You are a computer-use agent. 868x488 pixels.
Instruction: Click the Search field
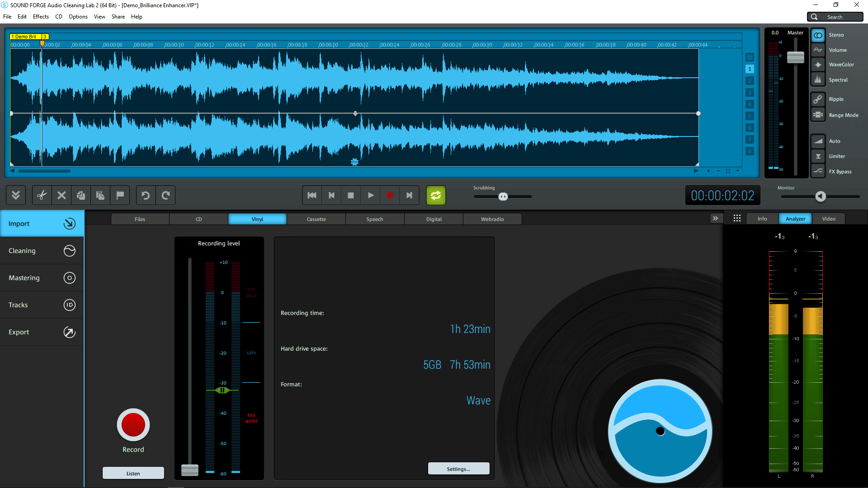835,17
